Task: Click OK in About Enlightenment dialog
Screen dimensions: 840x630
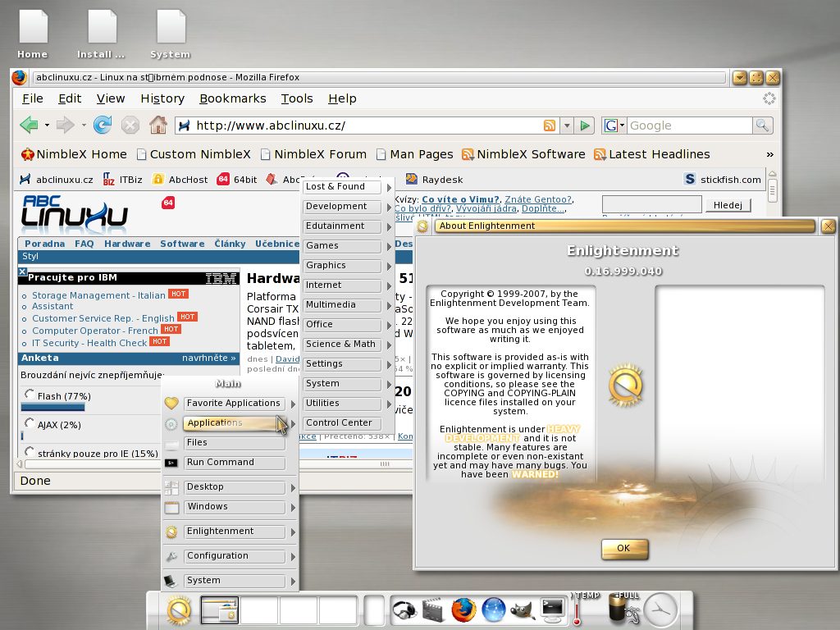Action: pyautogui.click(x=624, y=549)
